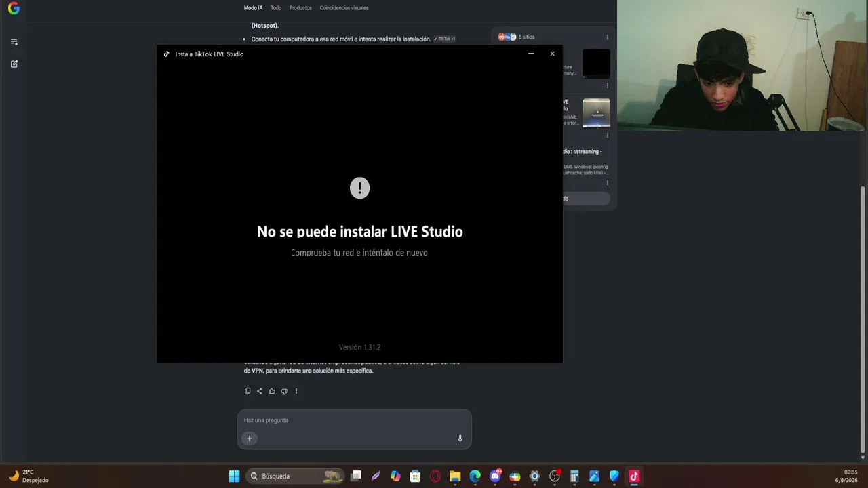Click the 'Haz una pregunta' input field

point(354,420)
